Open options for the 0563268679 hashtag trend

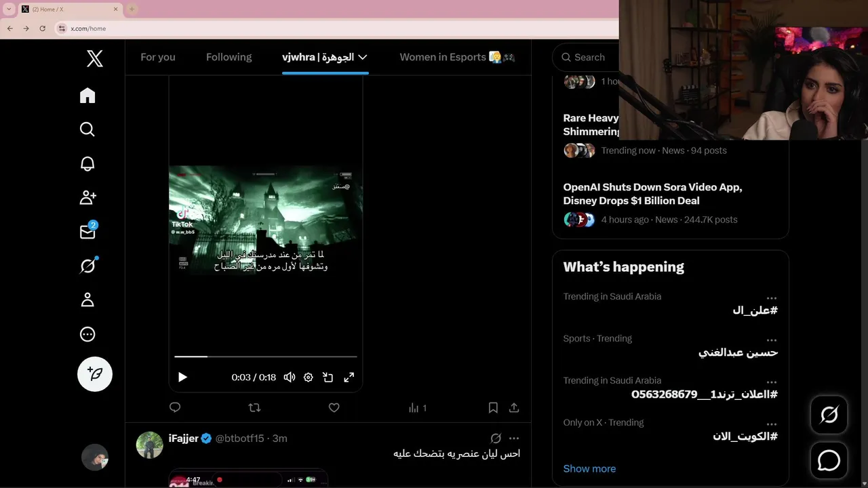tap(772, 382)
